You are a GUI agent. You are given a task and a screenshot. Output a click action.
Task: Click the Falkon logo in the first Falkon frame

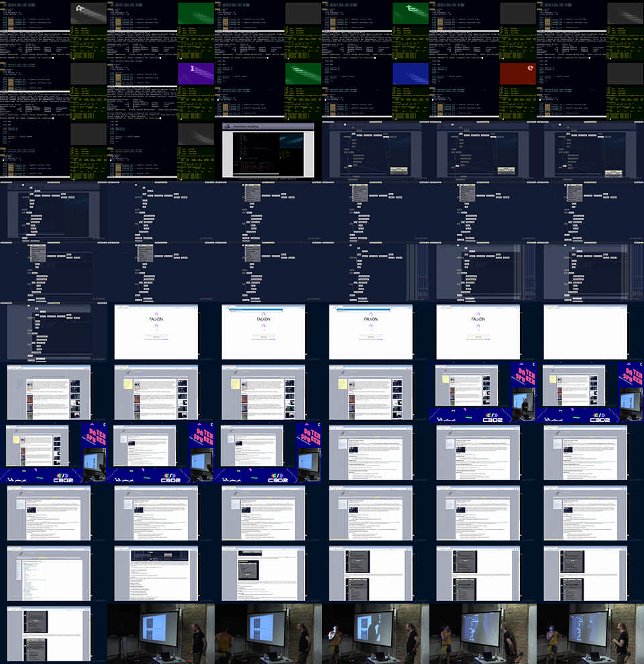coord(156,317)
